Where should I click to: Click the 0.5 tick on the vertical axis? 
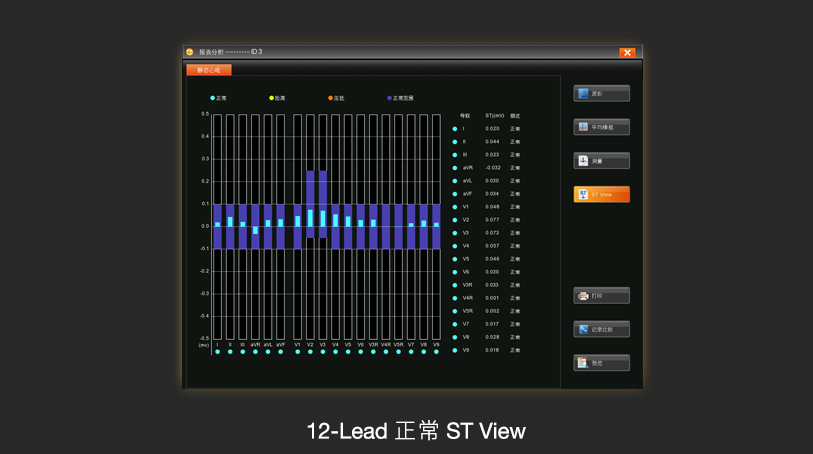[x=205, y=114]
